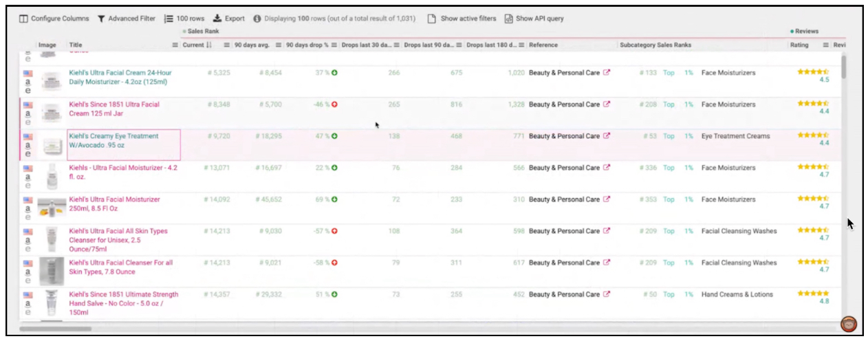Click thumbnail of Ultimate Strength Hand Salve
This screenshot has height=341, width=868.
[x=52, y=302]
